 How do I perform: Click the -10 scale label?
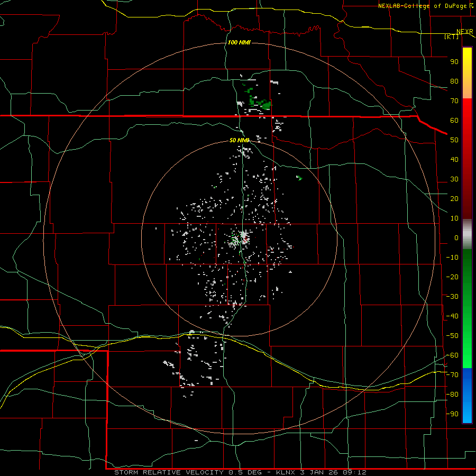(452, 258)
